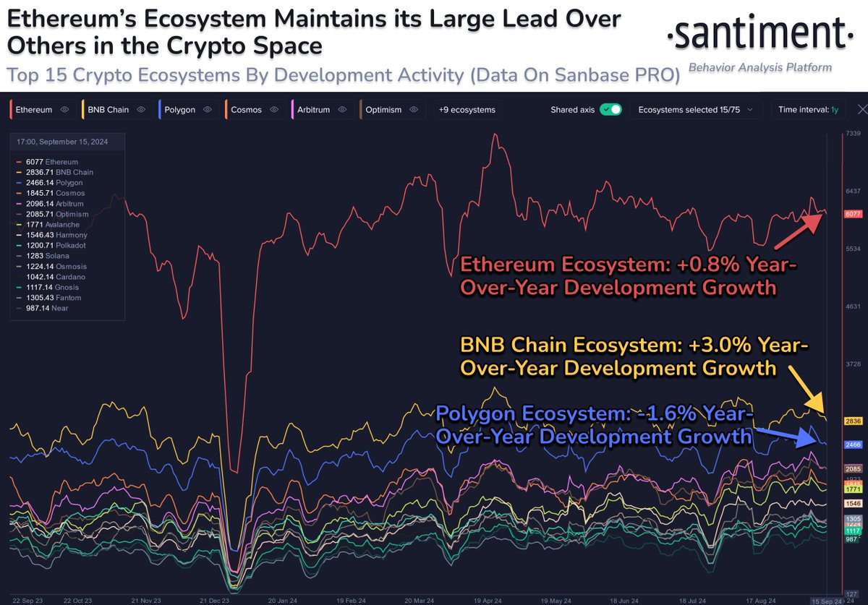Image resolution: width=868 pixels, height=605 pixels.
Task: Hide the Ethereum line via its eye icon
Action: (x=64, y=109)
